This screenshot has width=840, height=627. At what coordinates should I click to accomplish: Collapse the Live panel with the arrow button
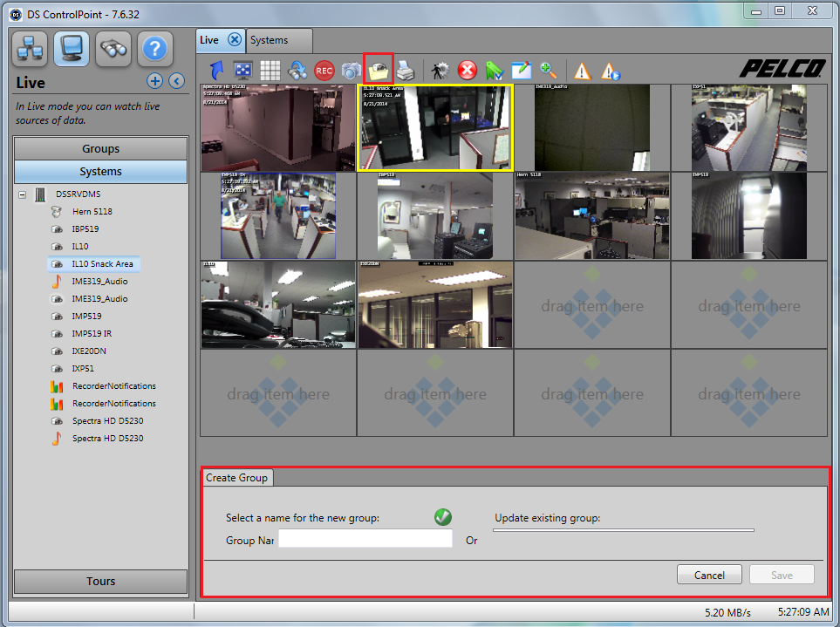(x=175, y=80)
